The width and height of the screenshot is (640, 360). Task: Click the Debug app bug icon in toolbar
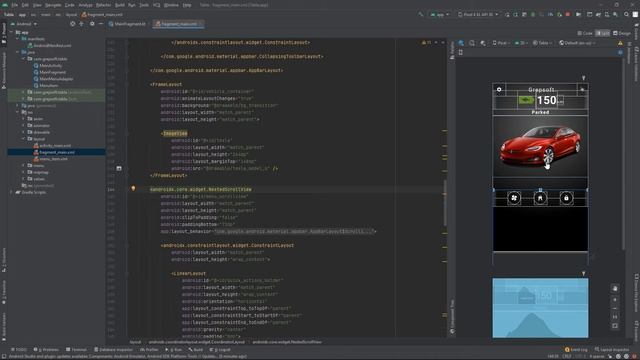(x=533, y=14)
